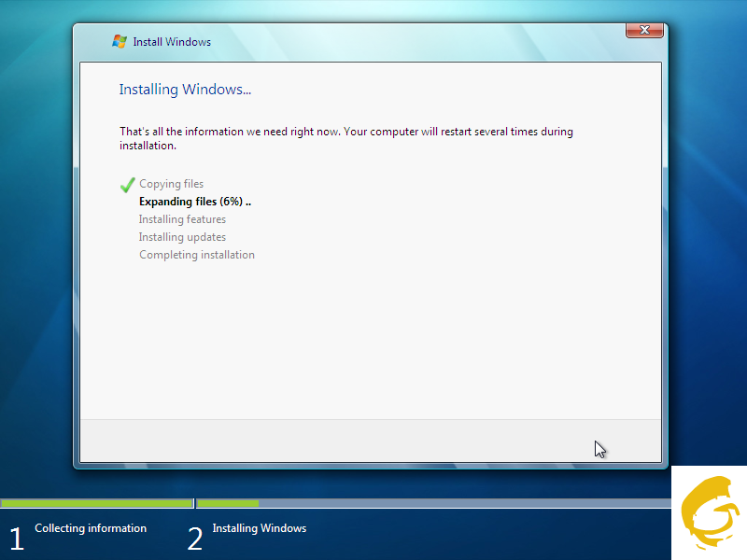Select the 'Copying files' step

(171, 185)
